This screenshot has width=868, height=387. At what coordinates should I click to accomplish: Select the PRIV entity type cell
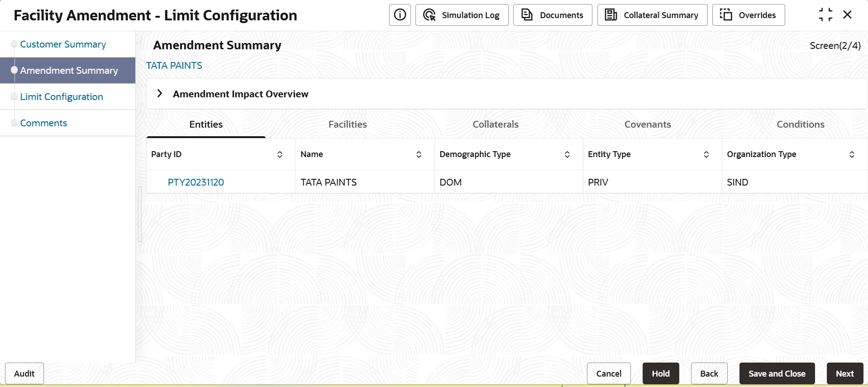click(x=653, y=182)
